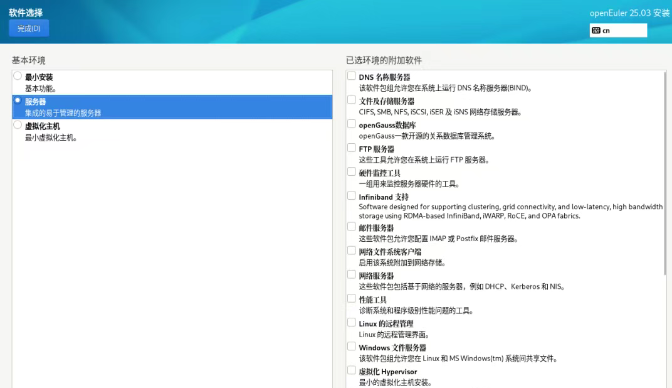Click the Linux 的远程管理 title text
The width and height of the screenshot is (672, 388).
(386, 324)
